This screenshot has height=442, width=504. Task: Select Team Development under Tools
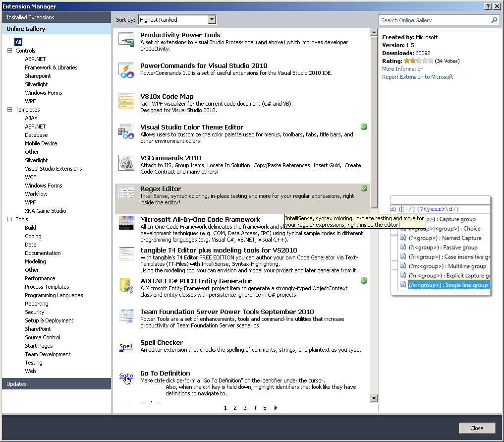[x=48, y=354]
